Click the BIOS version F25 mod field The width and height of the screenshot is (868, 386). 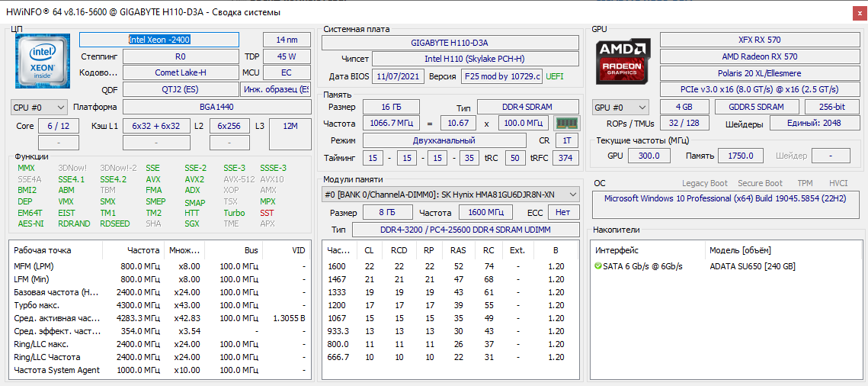pos(501,76)
